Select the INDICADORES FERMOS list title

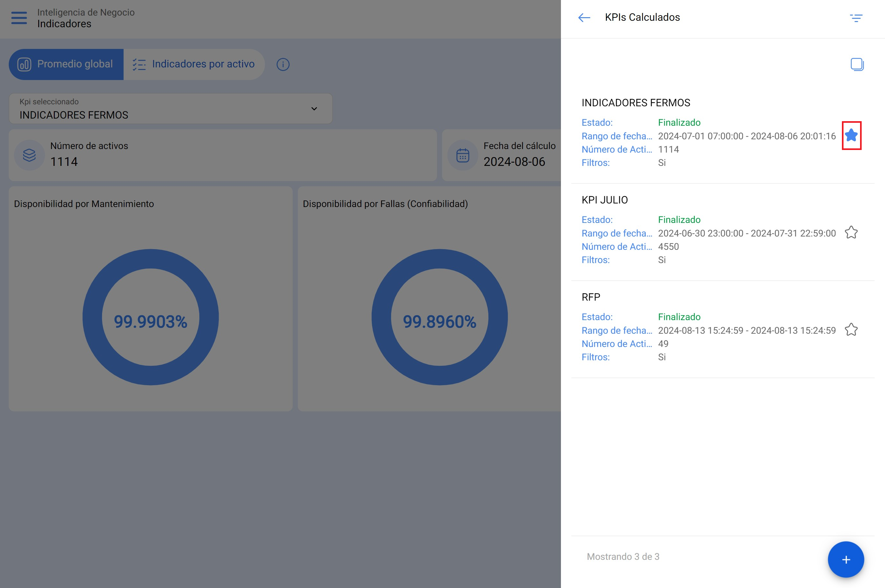pos(635,103)
